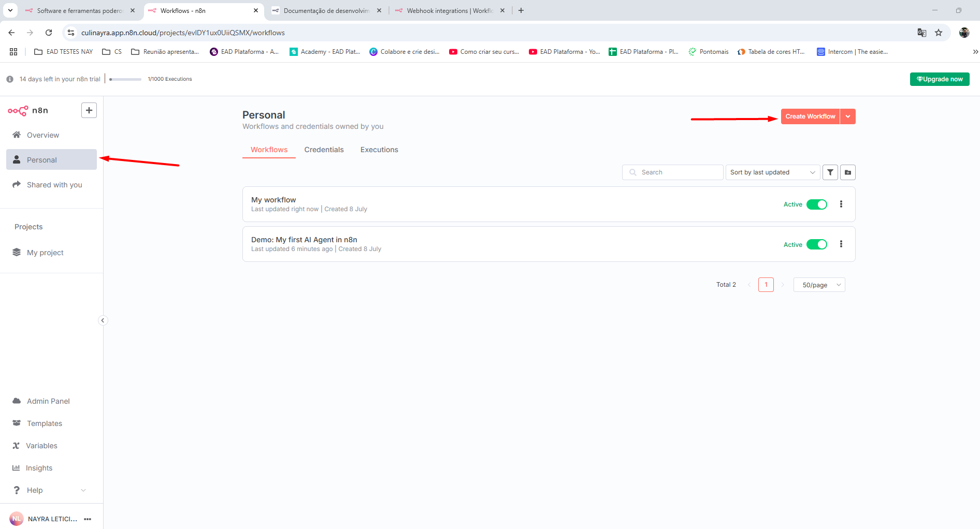The image size is (980, 529).
Task: Open the Intercom bookmark
Action: pos(852,52)
